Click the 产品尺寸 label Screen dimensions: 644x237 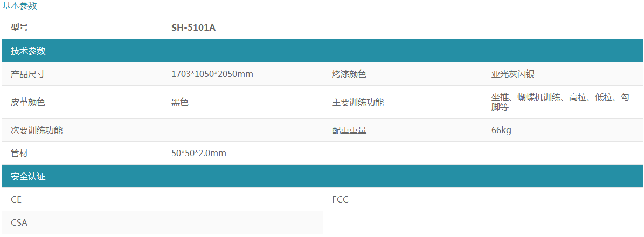tap(28, 74)
